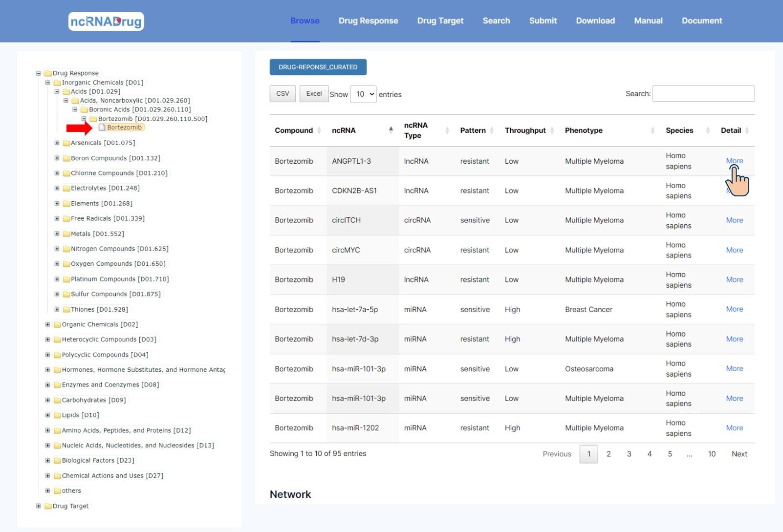Screen dimensions: 783x532
Task: Click the Lipids folder icon
Action: 57,415
